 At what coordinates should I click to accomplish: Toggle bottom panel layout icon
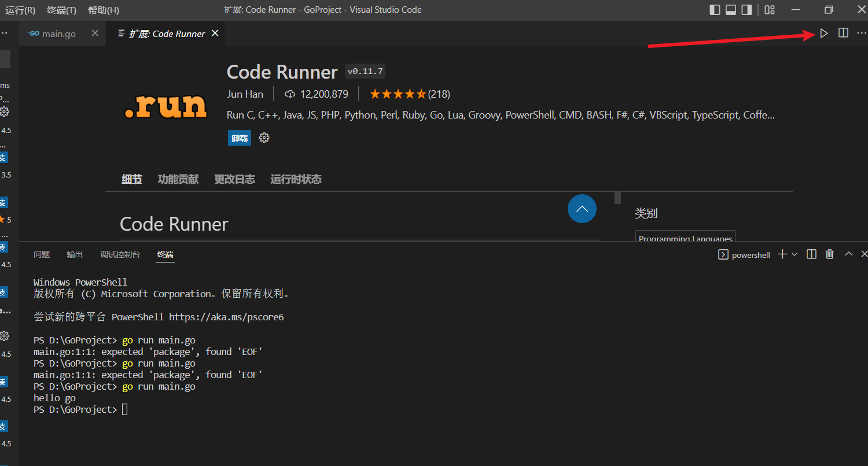(x=731, y=10)
